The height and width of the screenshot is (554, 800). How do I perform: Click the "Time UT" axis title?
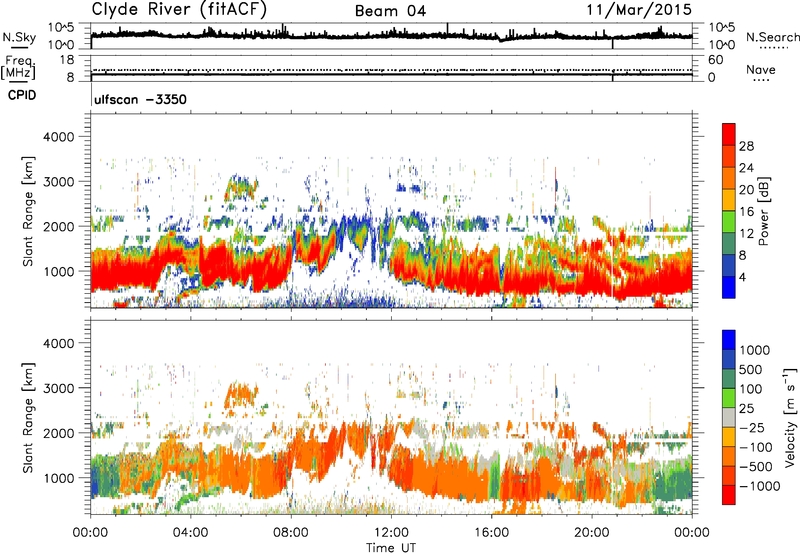391,548
